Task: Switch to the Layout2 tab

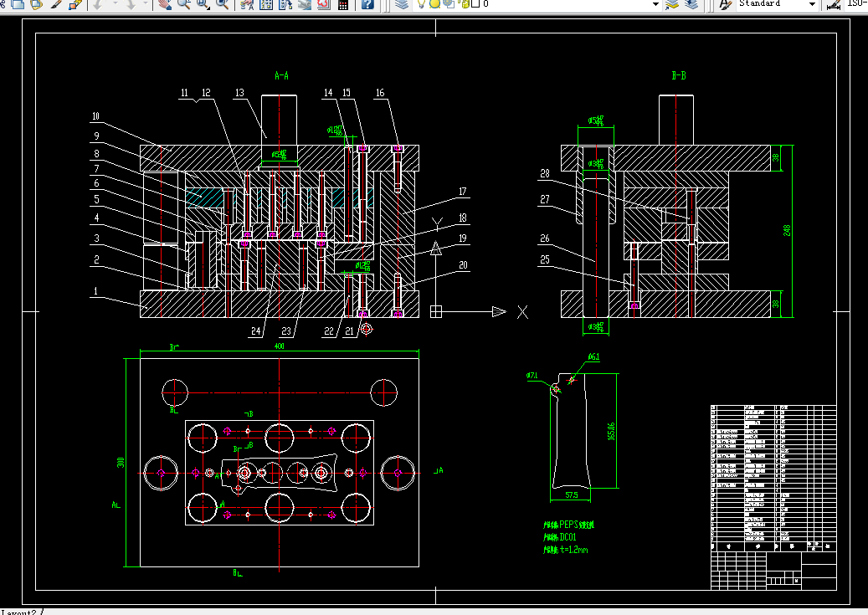Action: pyautogui.click(x=21, y=612)
